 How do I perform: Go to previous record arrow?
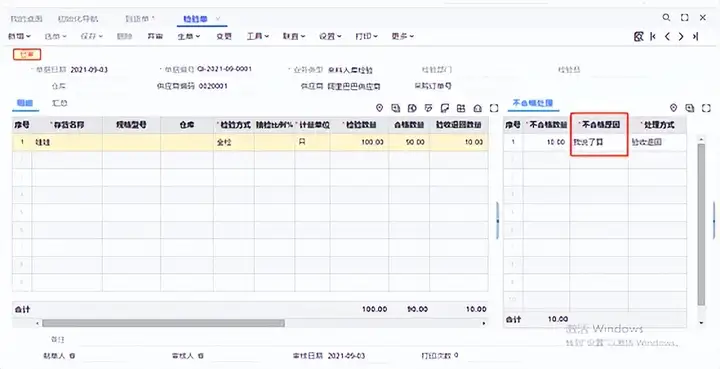(x=667, y=36)
